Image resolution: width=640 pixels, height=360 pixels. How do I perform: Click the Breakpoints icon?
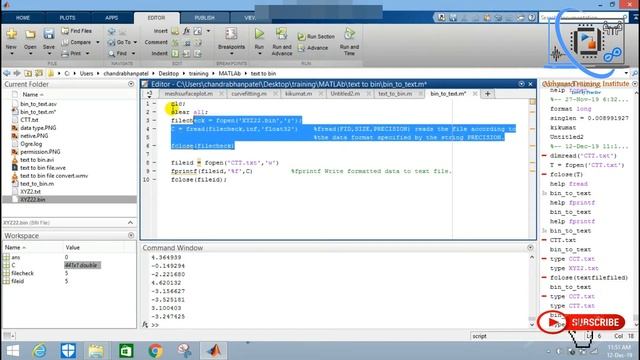(x=231, y=34)
